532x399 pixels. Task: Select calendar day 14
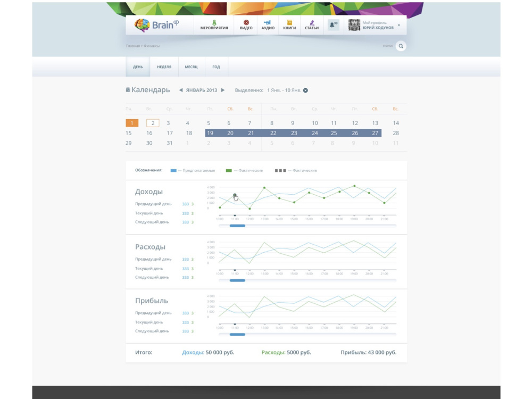pos(396,123)
